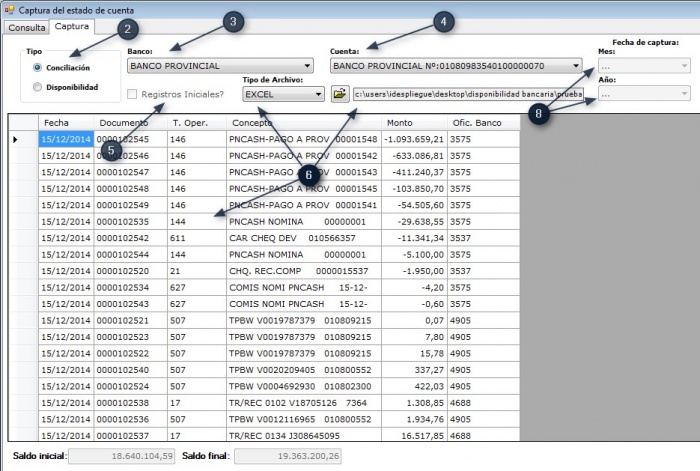Switch to the Consulta tab

tap(27, 27)
